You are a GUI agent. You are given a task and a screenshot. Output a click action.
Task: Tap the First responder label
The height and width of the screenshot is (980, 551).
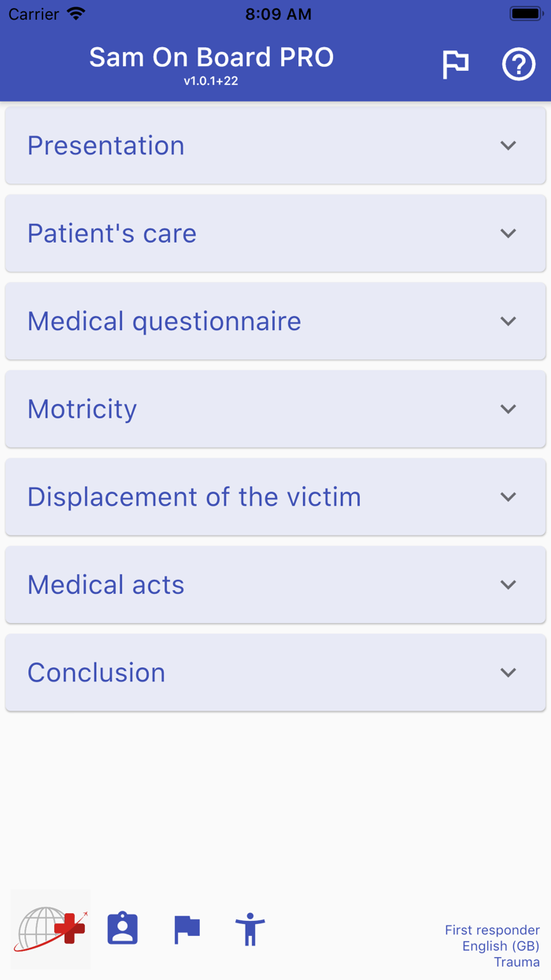[492, 930]
